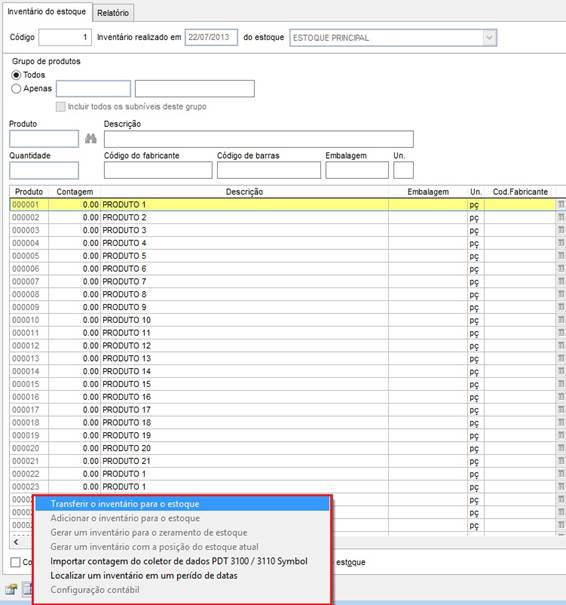Click the trash icon on the PRODUTO 1 highlighted row
This screenshot has width=566, height=605.
pyautogui.click(x=561, y=204)
